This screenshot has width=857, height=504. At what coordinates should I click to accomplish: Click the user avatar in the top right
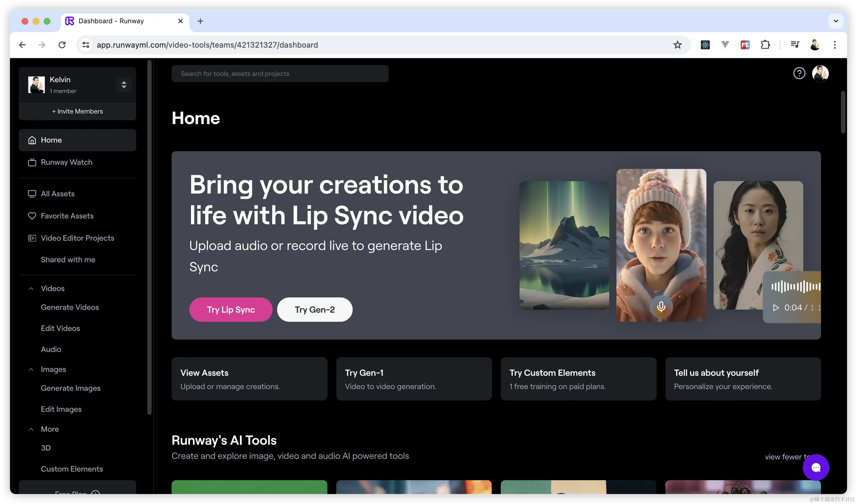click(820, 73)
